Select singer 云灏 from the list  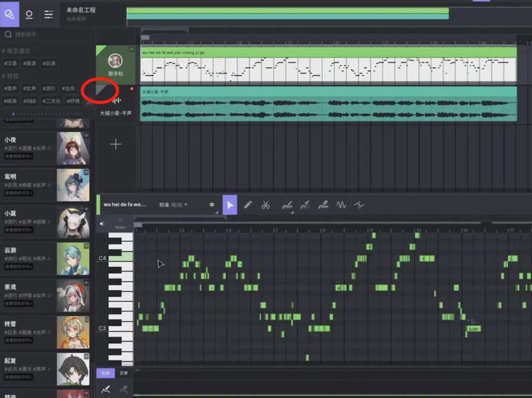point(46,259)
